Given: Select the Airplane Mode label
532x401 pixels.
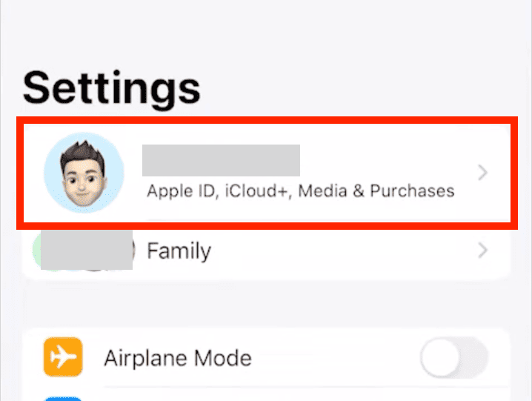Looking at the screenshot, I should pos(178,359).
